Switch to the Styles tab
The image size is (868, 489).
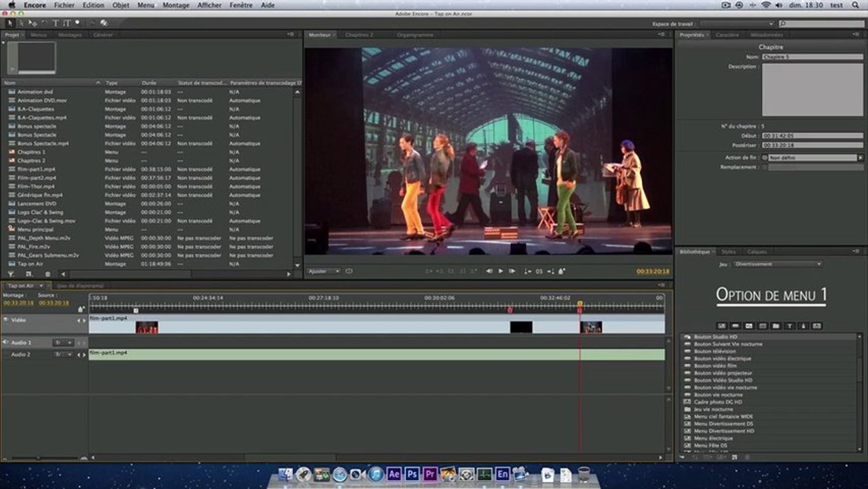coord(728,251)
